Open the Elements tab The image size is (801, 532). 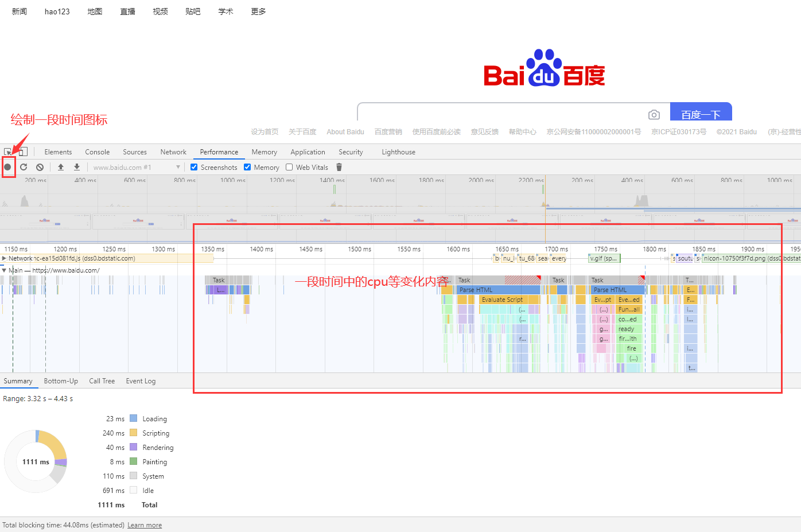click(58, 152)
